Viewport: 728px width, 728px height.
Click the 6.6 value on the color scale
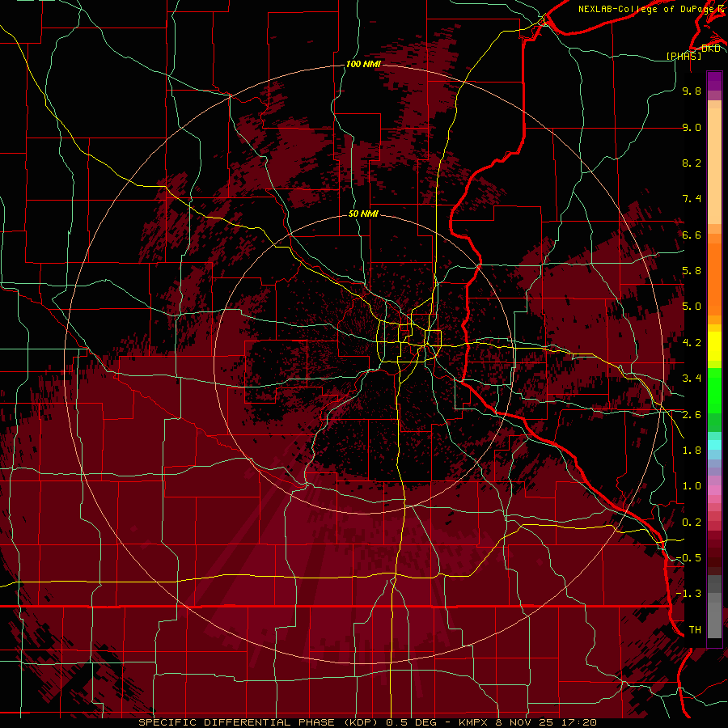(x=692, y=235)
